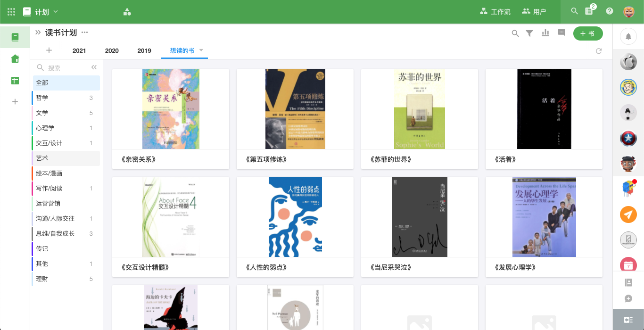Open the orange paper plane icon
This screenshot has width=644, height=330.
pos(628,214)
